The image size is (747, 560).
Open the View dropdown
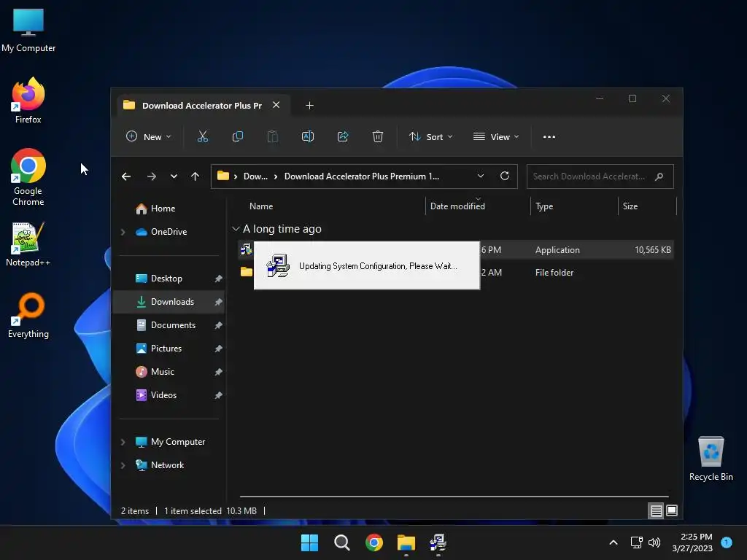(x=496, y=136)
